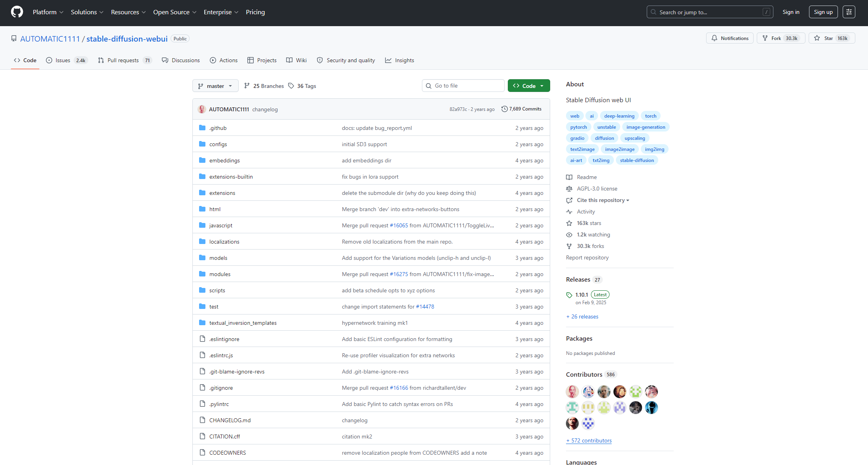Image resolution: width=868 pixels, height=465 pixels.
Task: Open pull request #16065 link
Action: (399, 225)
